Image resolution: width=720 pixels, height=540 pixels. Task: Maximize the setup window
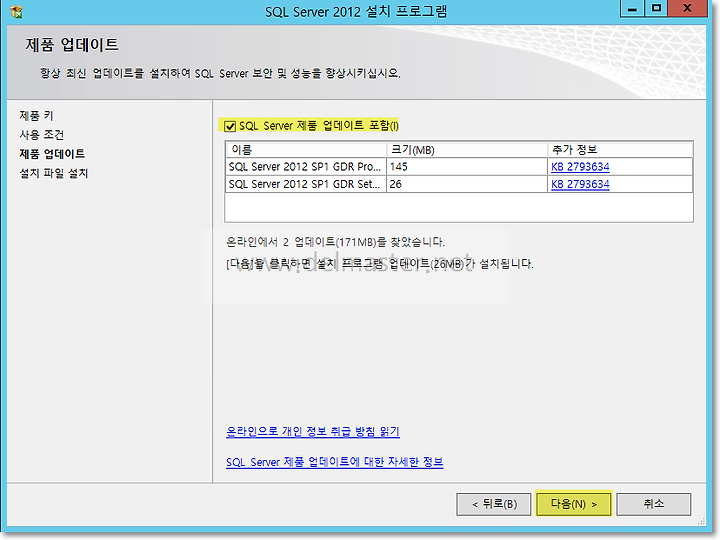click(656, 9)
